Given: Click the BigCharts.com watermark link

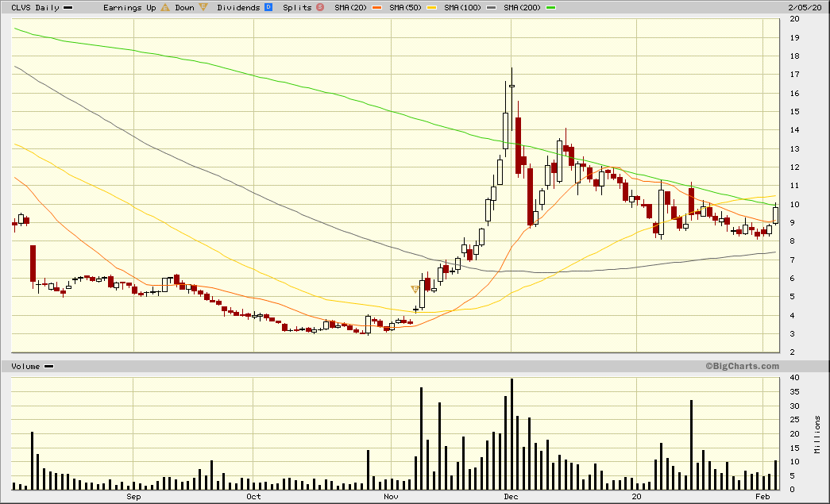Looking at the screenshot, I should pos(742,366).
